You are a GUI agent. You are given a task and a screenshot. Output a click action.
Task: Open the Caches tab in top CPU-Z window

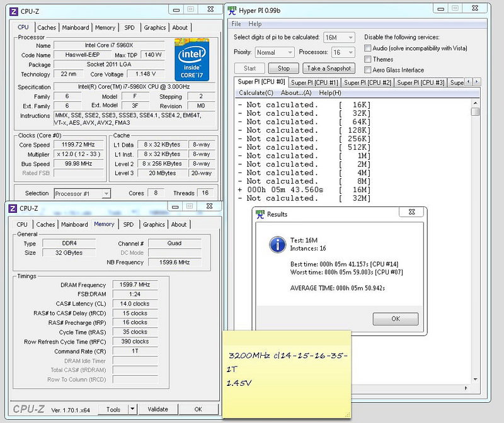coord(47,28)
